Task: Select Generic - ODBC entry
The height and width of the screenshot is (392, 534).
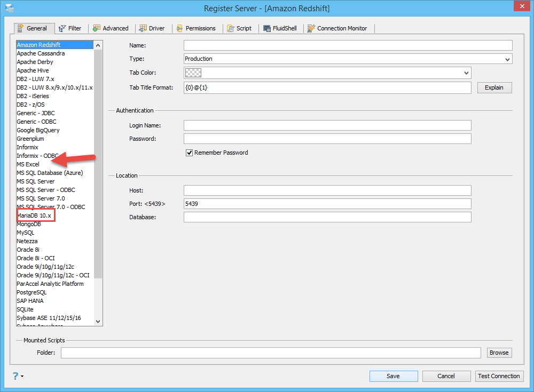Action: [x=55, y=122]
